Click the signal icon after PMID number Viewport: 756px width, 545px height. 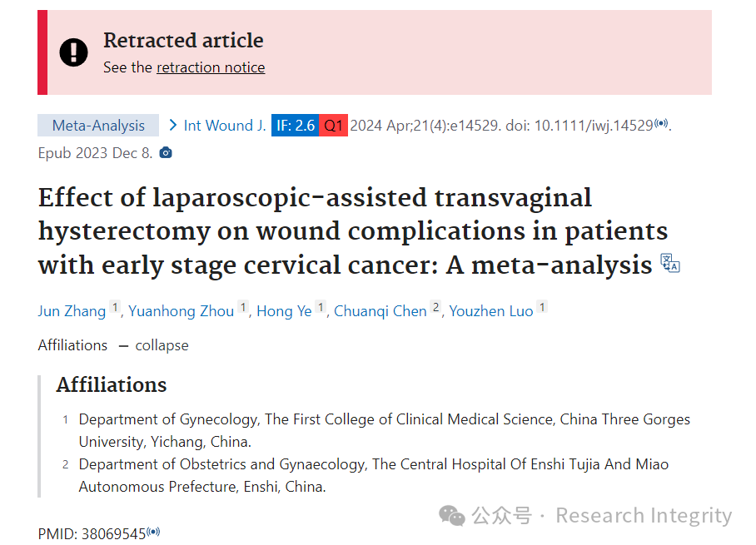click(153, 532)
